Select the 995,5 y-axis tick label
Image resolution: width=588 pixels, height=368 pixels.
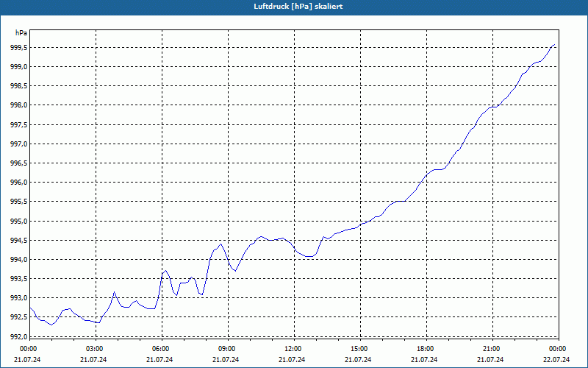coord(19,202)
